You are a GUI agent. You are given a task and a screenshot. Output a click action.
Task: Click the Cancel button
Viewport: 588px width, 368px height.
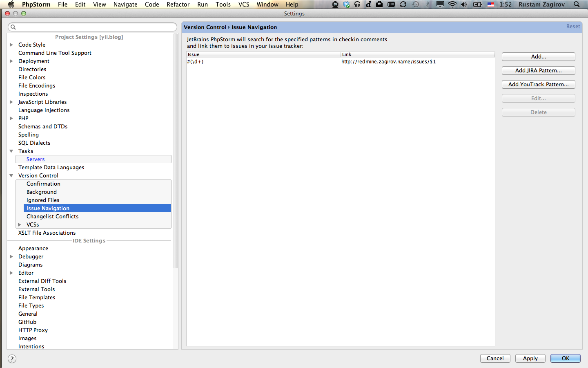[x=495, y=358]
